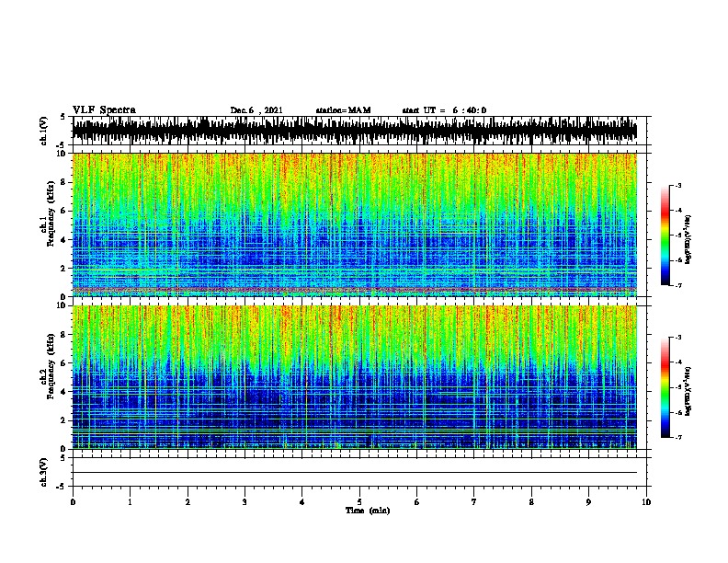Click the ch.1 PSD color scale bar
728x563 pixels.
click(665, 236)
